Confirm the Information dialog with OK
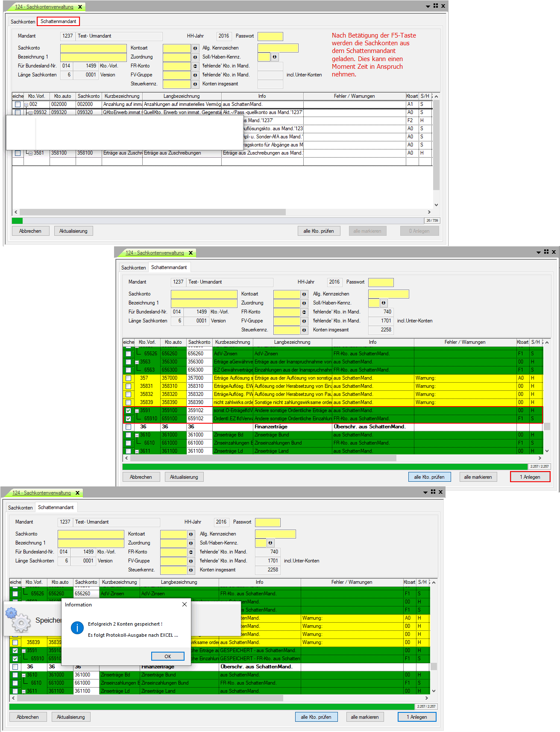 [167, 656]
